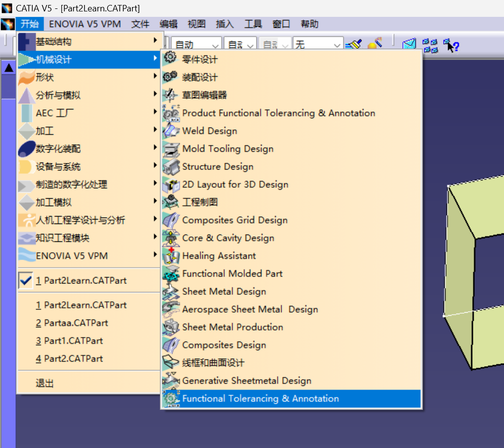Expand 分析与模拟 submenu
504x448 pixels.
coord(89,95)
